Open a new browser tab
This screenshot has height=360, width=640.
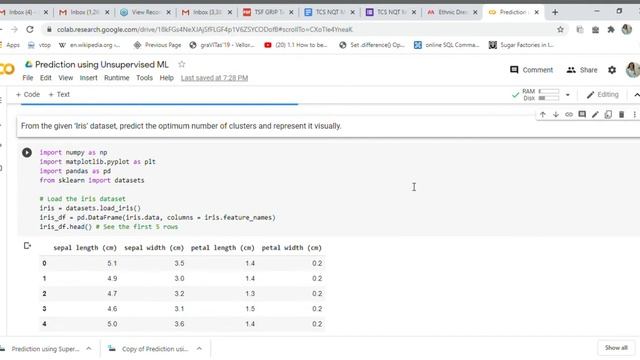click(555, 12)
